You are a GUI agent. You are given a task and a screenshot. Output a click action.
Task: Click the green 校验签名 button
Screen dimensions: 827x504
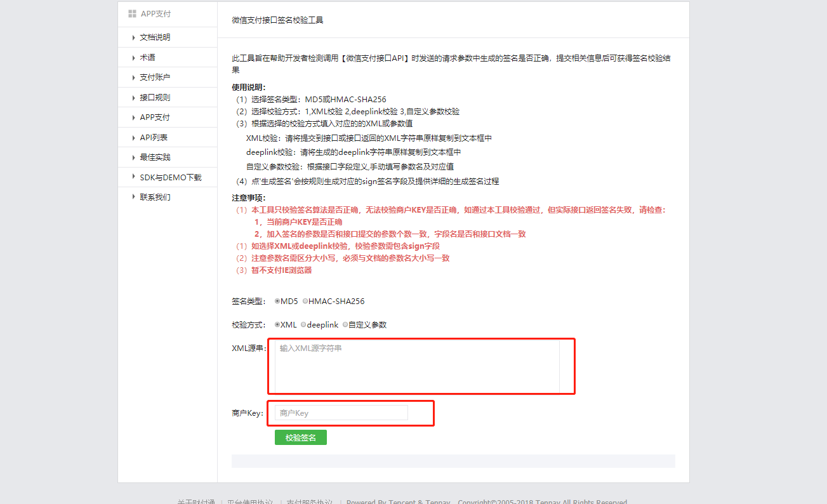click(301, 437)
